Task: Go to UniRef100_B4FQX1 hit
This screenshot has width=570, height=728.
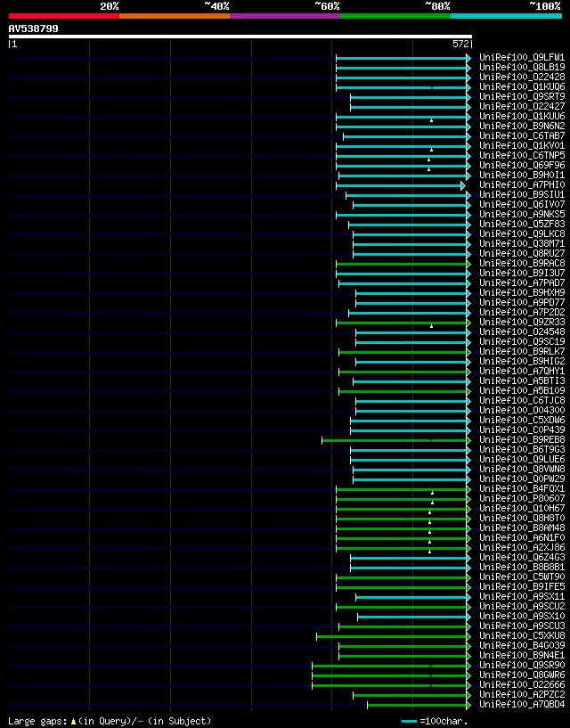Action: click(522, 488)
